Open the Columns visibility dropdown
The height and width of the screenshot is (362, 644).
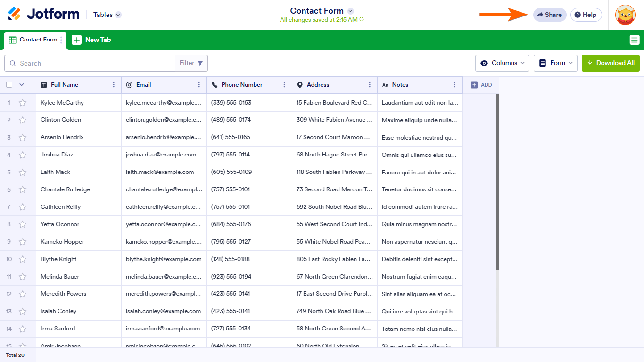click(x=502, y=63)
